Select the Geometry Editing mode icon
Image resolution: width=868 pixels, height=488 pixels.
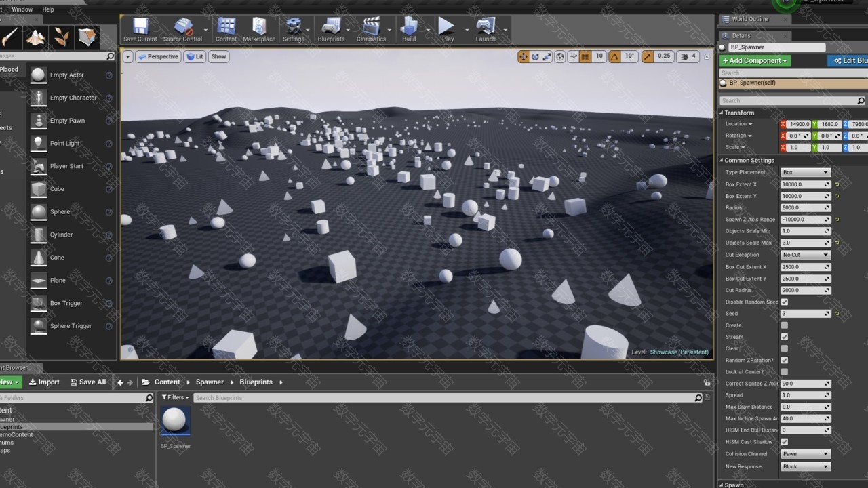87,37
